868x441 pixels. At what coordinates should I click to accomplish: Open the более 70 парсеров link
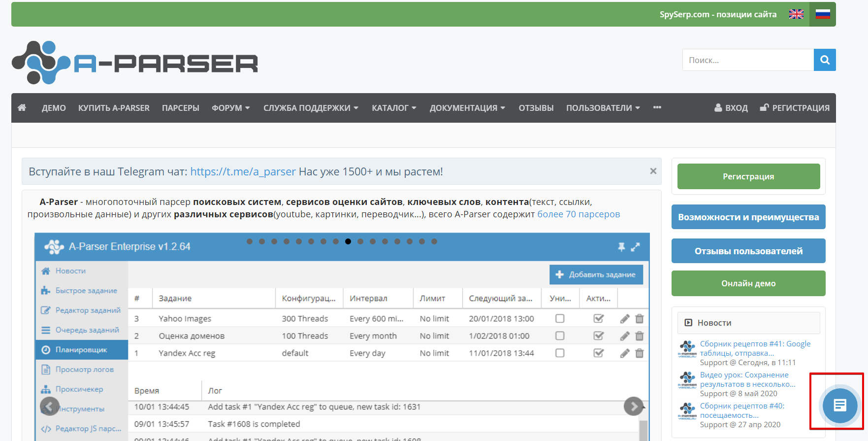click(579, 214)
